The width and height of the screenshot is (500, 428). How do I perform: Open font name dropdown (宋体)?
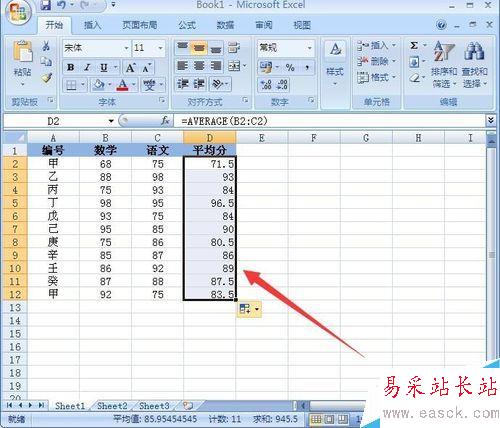[x=127, y=48]
